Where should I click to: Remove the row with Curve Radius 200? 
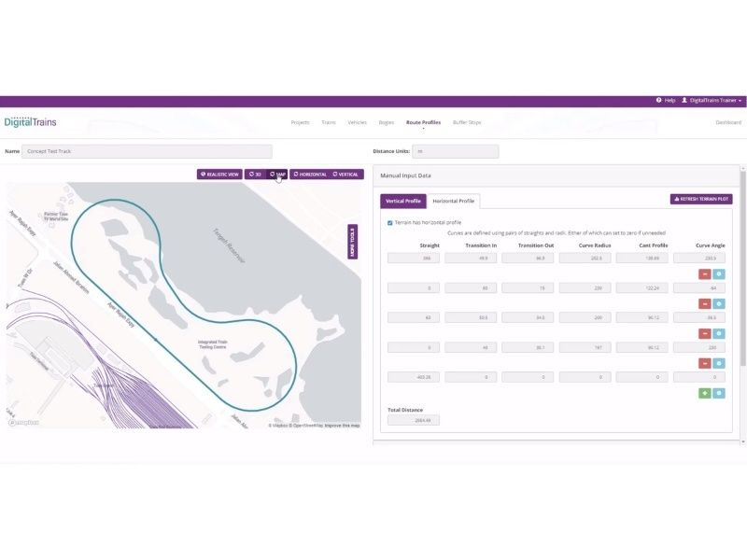click(705, 333)
